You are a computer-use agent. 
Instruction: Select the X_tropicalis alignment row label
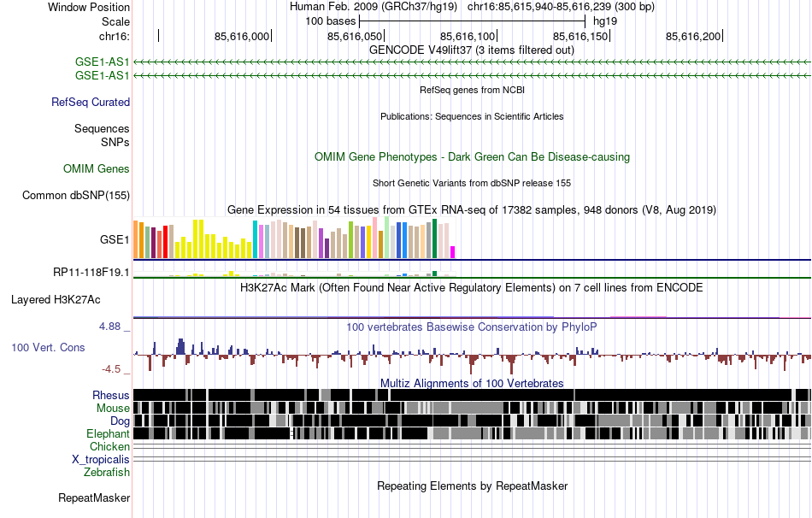tap(101, 460)
